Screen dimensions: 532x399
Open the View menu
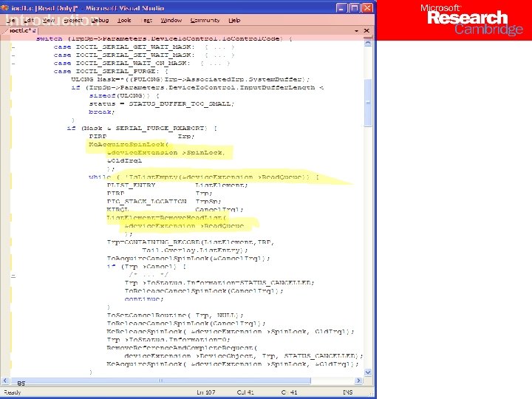click(x=49, y=21)
